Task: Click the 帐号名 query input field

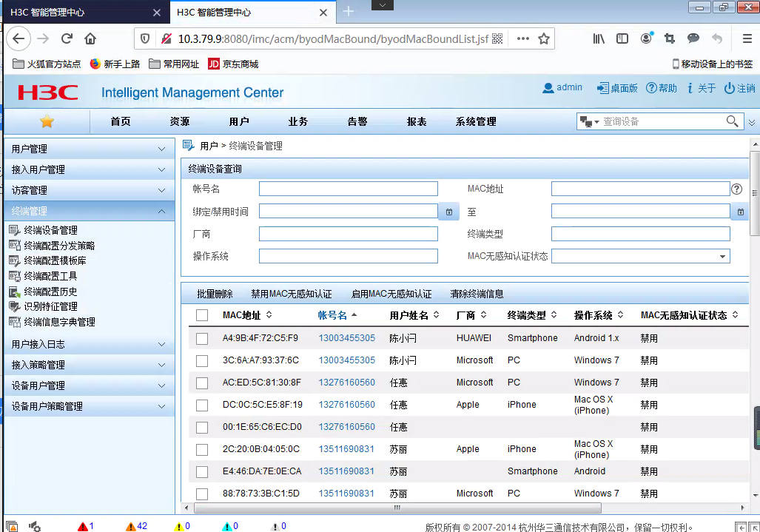Action: 348,189
